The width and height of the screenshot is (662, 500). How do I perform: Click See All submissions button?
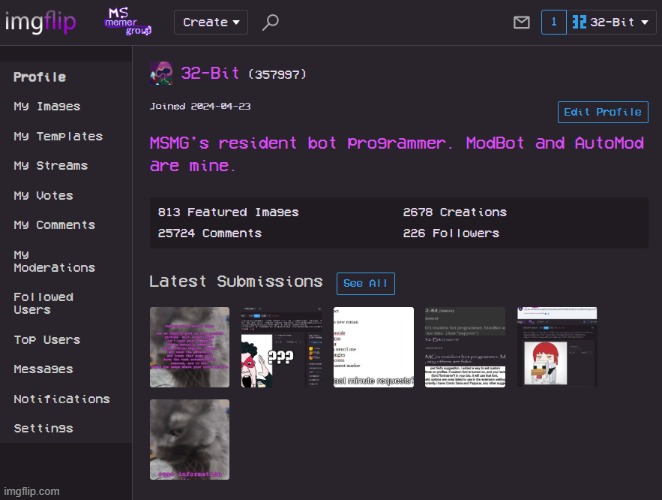366,283
